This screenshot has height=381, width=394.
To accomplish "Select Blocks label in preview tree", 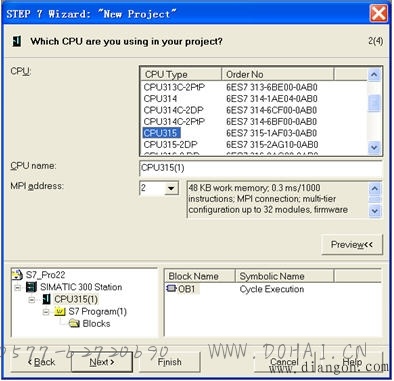I will tap(96, 324).
